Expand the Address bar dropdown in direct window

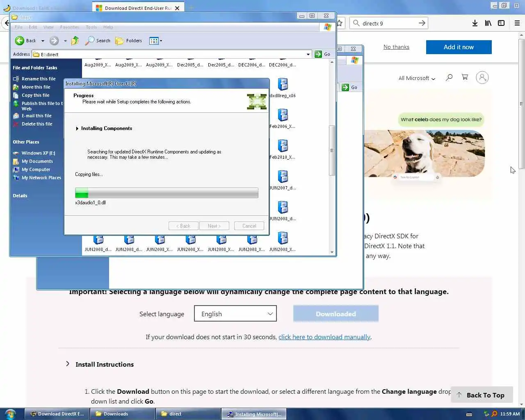click(x=308, y=54)
